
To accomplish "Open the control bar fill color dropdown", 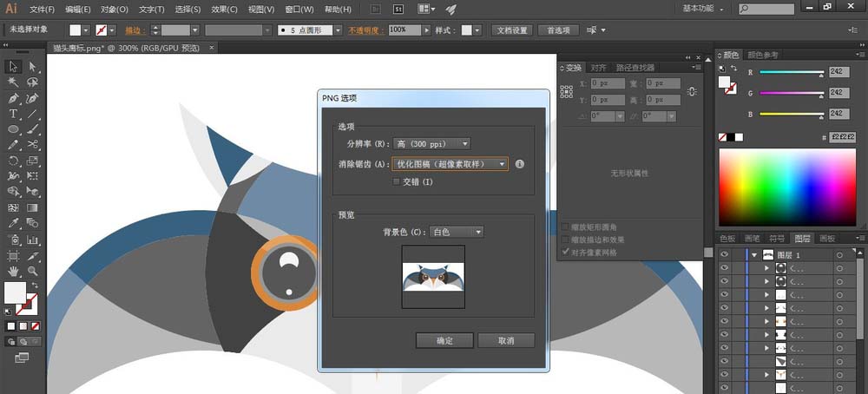I will (86, 30).
